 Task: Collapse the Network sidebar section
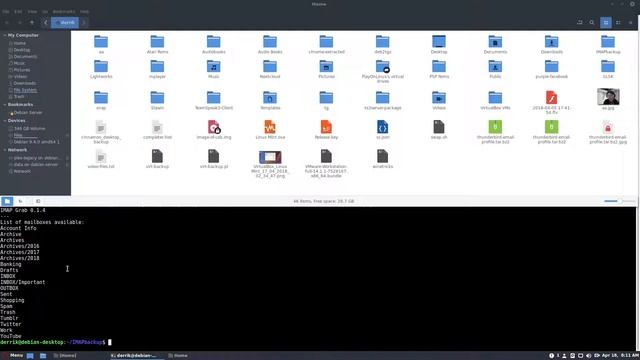click(x=4, y=150)
